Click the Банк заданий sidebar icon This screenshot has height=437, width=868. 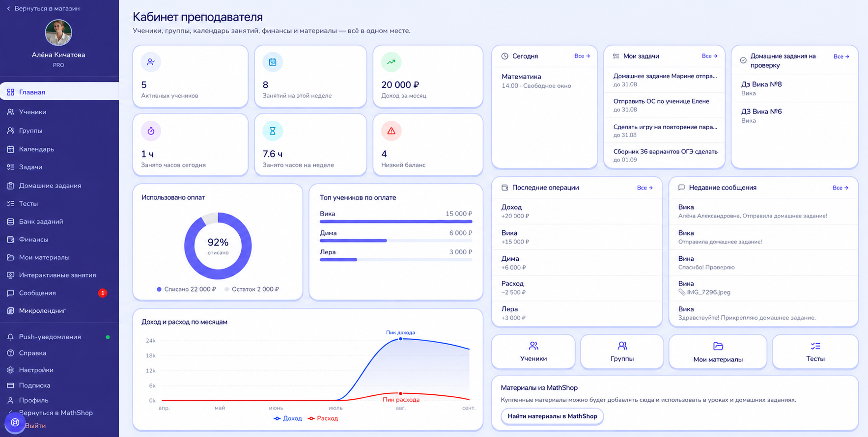10,221
